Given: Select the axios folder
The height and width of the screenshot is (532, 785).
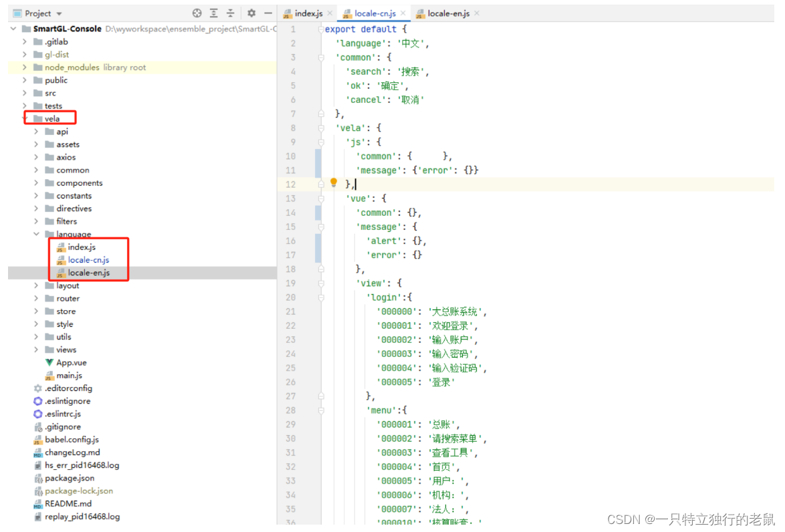Looking at the screenshot, I should click(66, 157).
